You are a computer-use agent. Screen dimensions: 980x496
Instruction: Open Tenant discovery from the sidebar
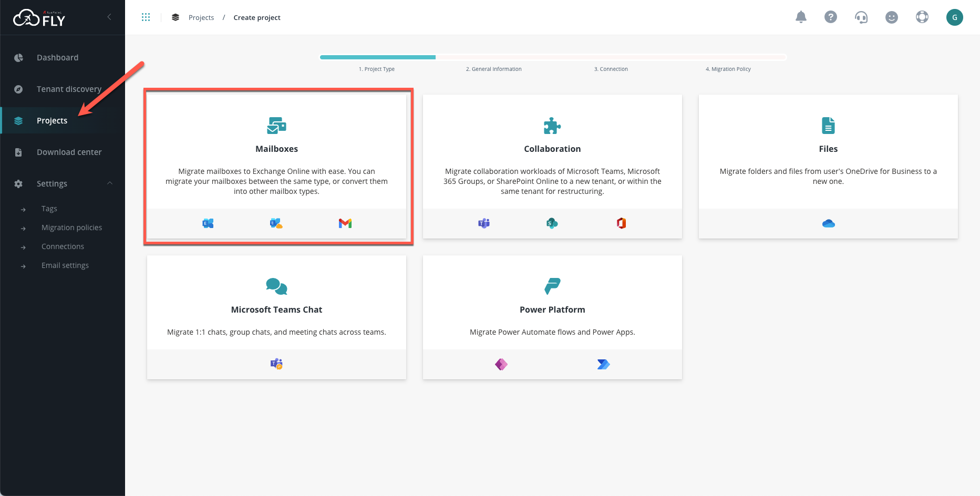(x=68, y=89)
